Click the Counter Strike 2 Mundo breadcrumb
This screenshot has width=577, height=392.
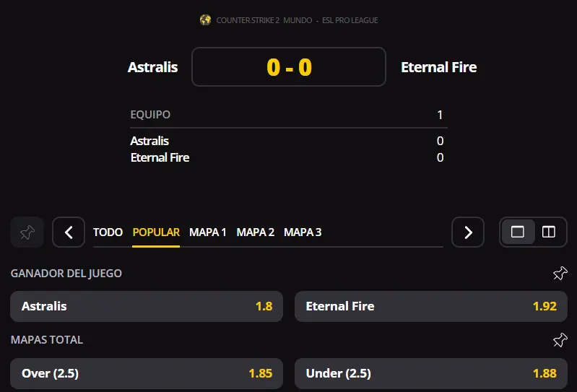click(264, 20)
